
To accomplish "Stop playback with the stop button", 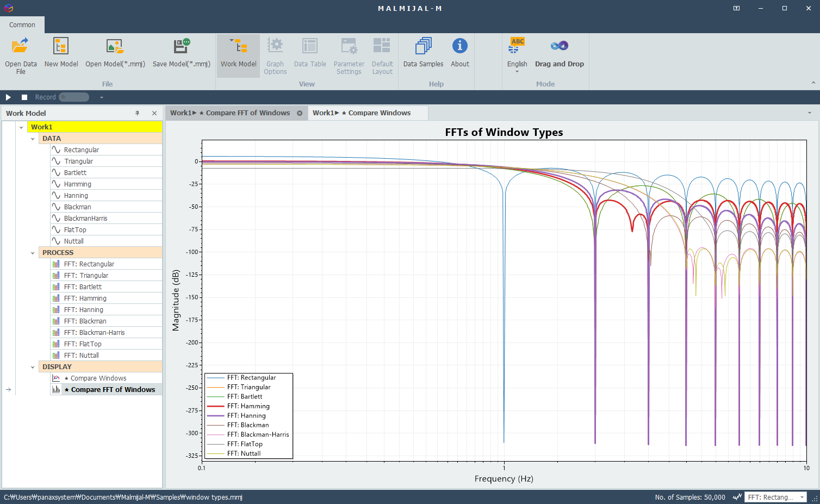I will tap(24, 97).
